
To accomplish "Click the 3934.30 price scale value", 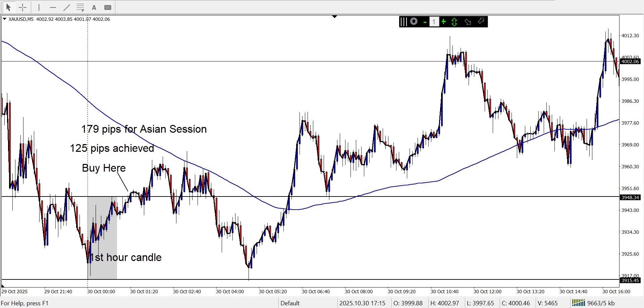I will tap(630, 232).
